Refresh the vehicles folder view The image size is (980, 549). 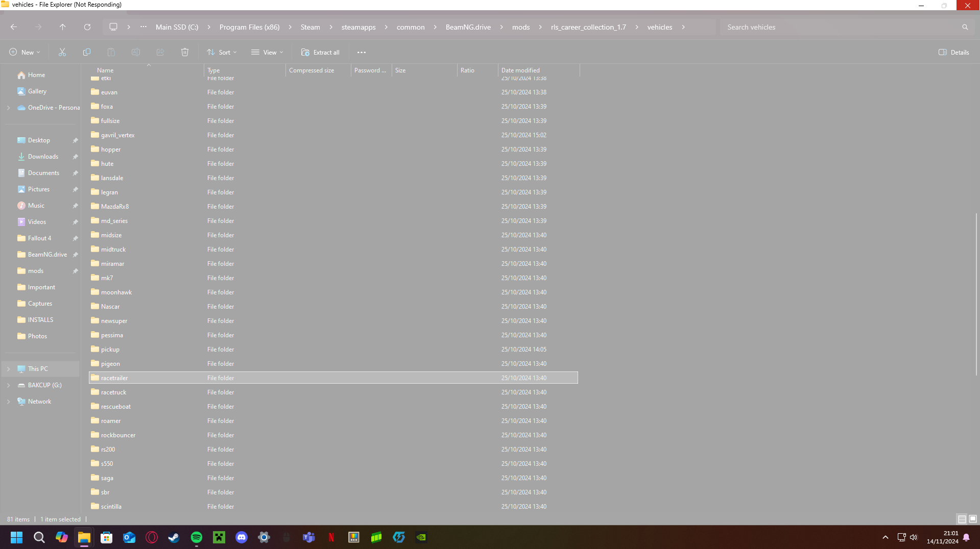pyautogui.click(x=87, y=27)
